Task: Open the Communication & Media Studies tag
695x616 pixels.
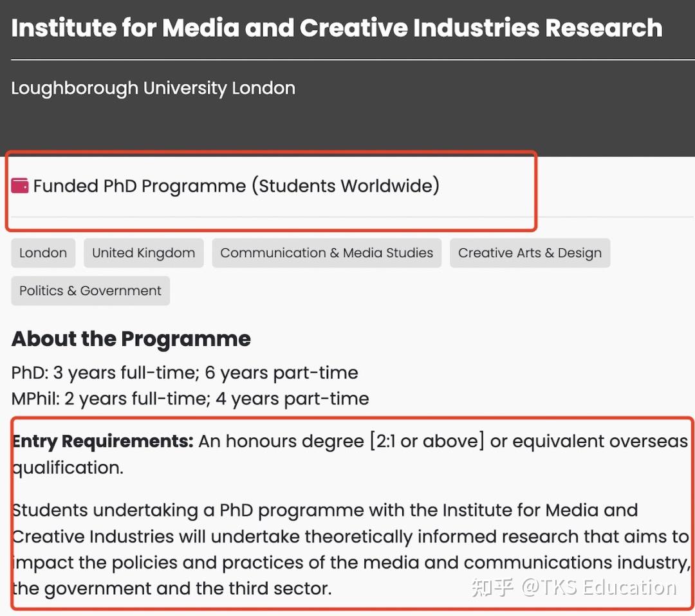Action: 326,253
